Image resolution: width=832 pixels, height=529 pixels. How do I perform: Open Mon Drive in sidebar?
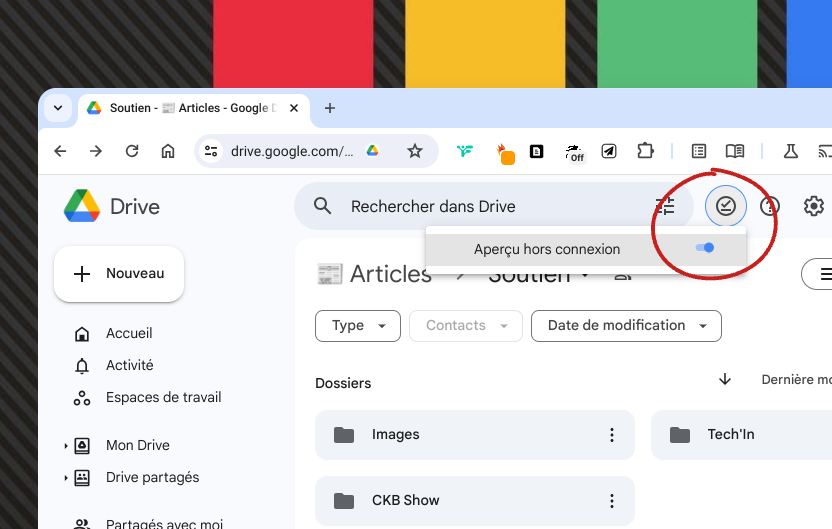[x=137, y=445]
